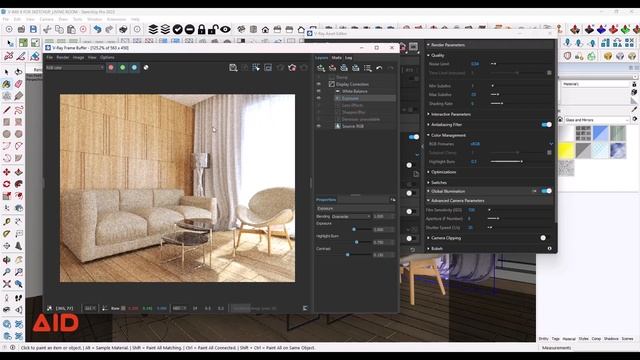This screenshot has width=640, height=360.
Task: Toggle the red channel button
Action: 111,68
